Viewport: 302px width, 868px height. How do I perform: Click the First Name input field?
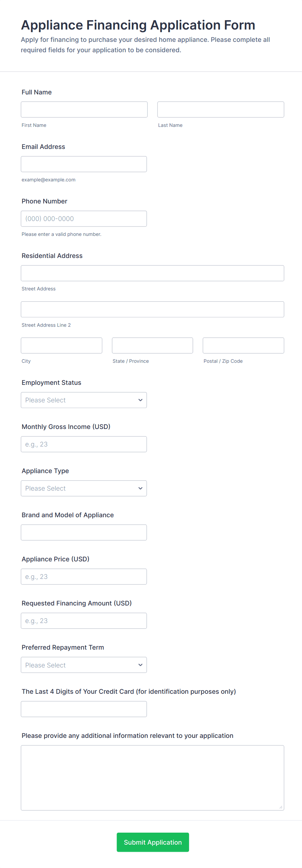tap(84, 109)
